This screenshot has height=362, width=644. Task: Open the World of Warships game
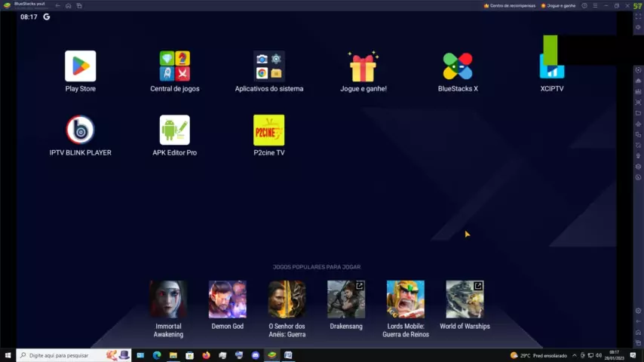pos(465,299)
